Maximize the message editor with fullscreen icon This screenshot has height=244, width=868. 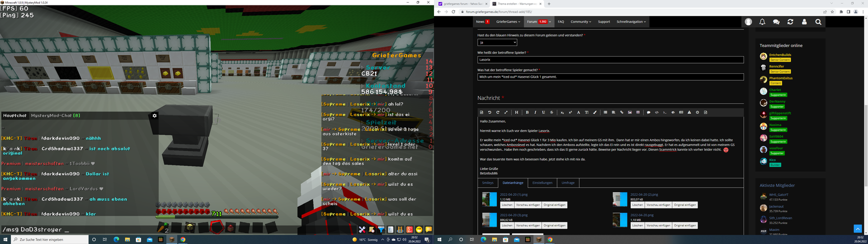click(506, 112)
